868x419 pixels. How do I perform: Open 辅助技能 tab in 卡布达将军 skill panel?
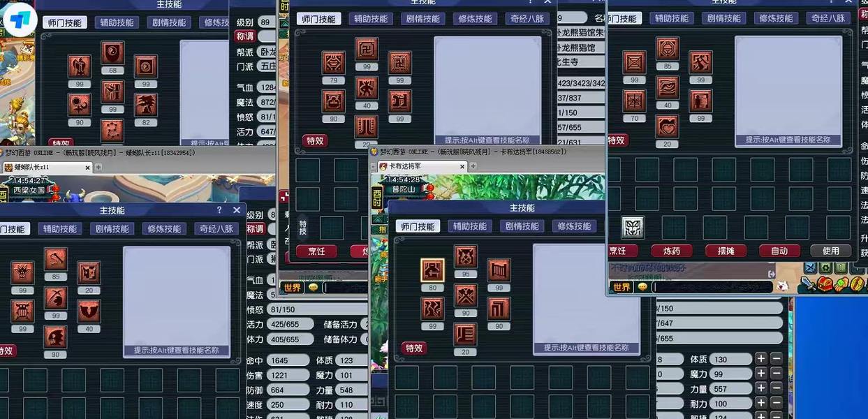tap(469, 226)
